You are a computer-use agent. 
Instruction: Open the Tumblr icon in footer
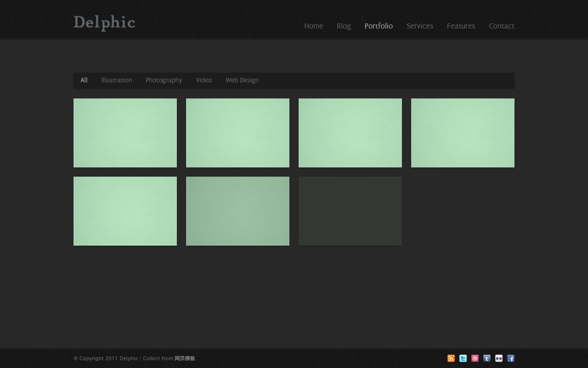tap(487, 358)
